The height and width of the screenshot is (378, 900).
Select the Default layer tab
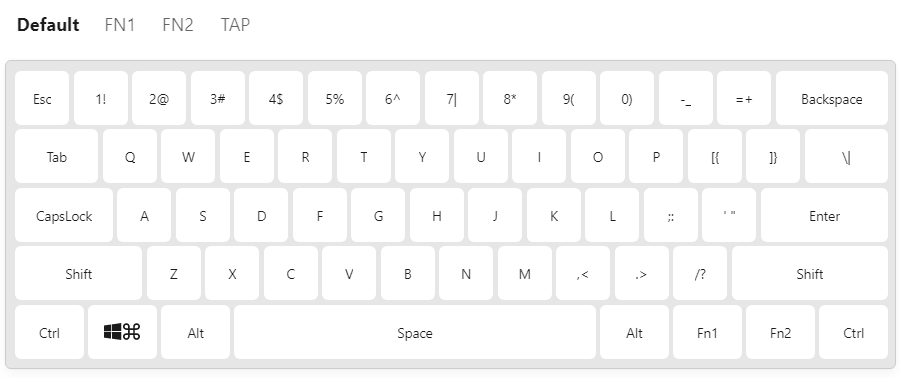[x=48, y=25]
